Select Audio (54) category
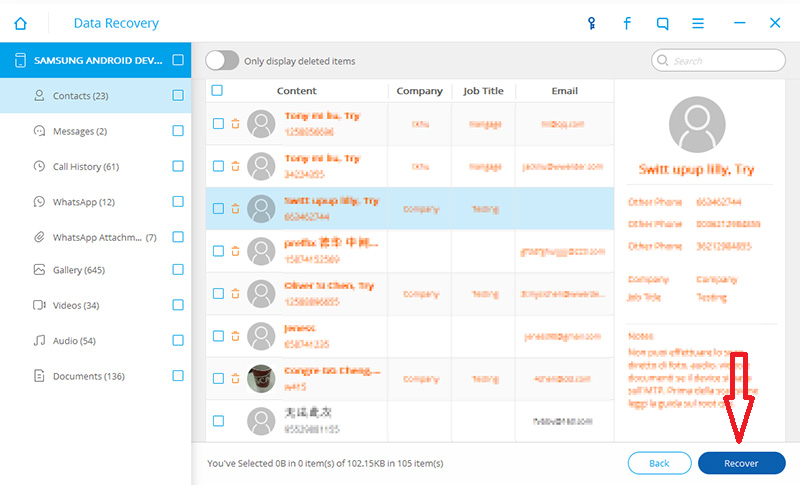The height and width of the screenshot is (485, 800). [x=95, y=341]
